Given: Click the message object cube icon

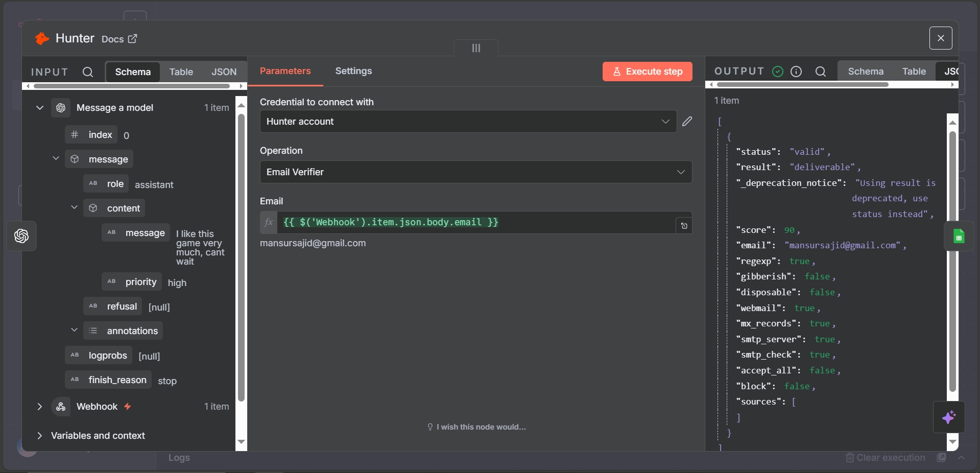Looking at the screenshot, I should click(x=75, y=159).
